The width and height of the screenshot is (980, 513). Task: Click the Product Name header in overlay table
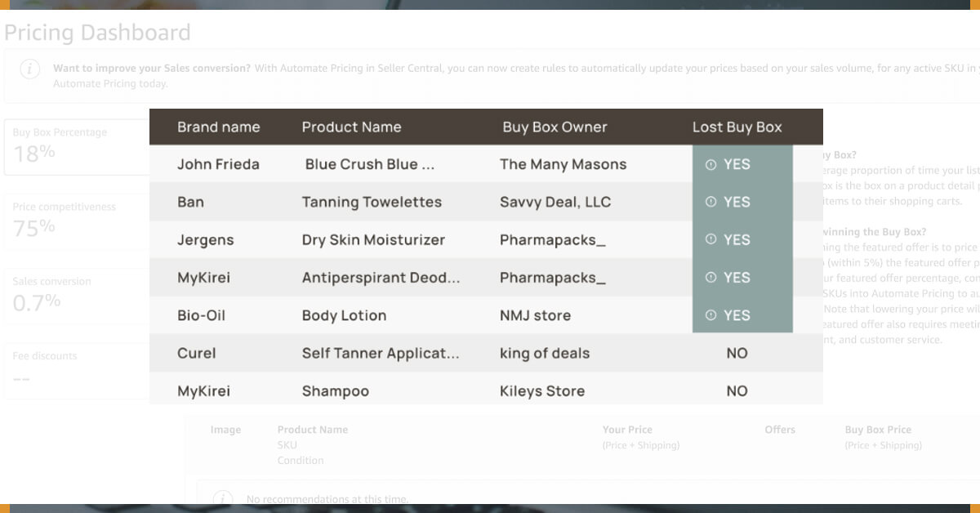351,127
